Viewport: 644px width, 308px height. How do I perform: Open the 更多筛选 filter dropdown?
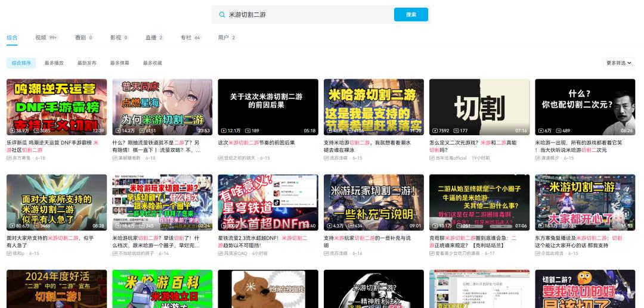click(619, 63)
